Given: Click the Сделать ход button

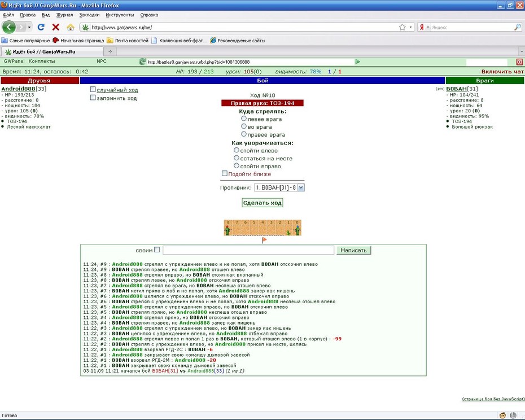Looking at the screenshot, I should (x=262, y=203).
